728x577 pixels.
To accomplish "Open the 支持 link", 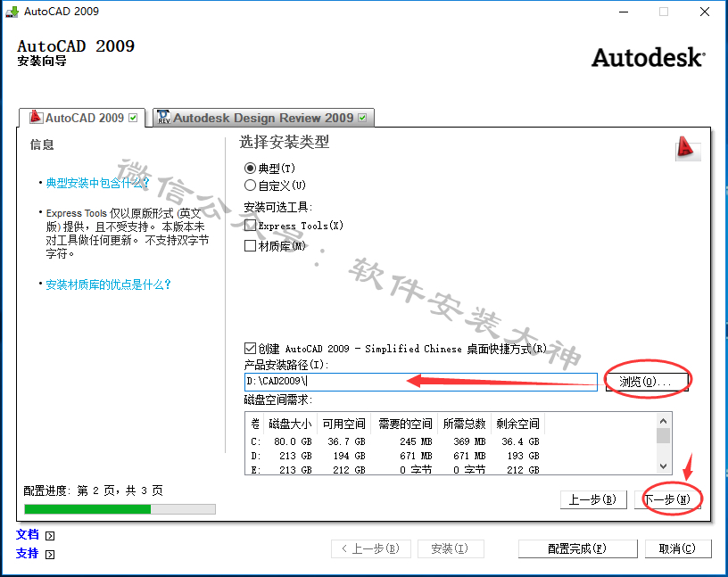I will pyautogui.click(x=28, y=553).
